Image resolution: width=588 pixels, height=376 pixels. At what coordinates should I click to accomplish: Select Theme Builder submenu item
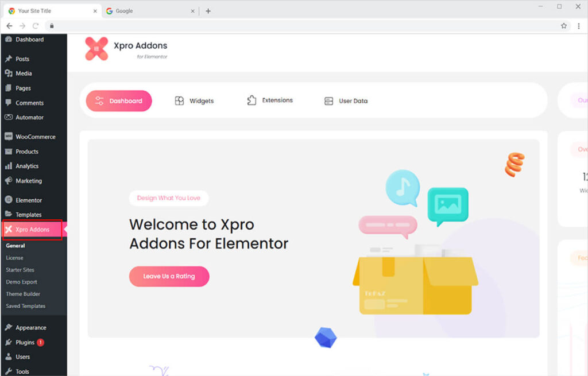pyautogui.click(x=23, y=294)
